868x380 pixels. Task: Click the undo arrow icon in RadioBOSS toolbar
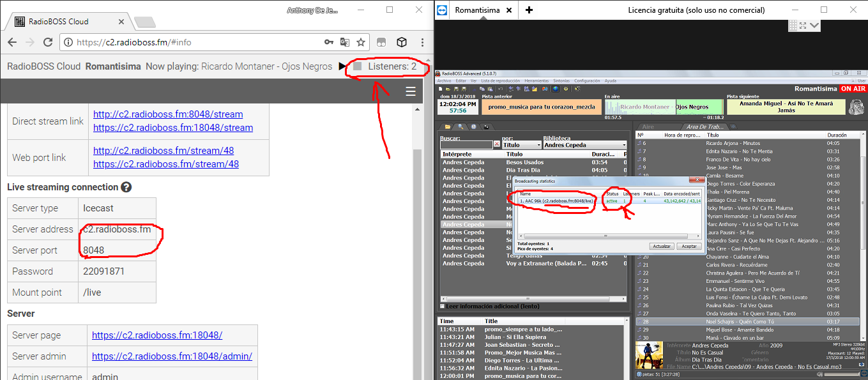(x=500, y=89)
